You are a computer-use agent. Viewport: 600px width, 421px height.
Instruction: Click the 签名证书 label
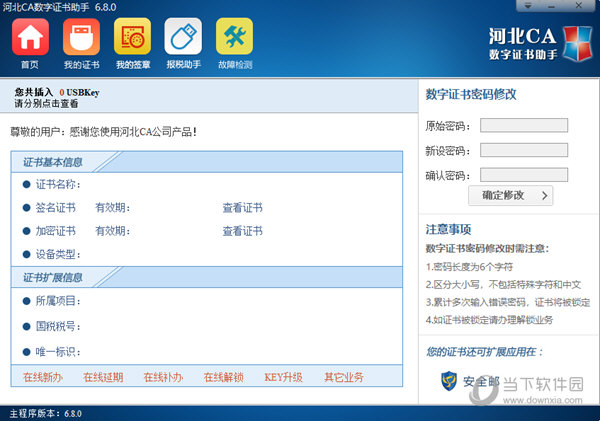[55, 208]
